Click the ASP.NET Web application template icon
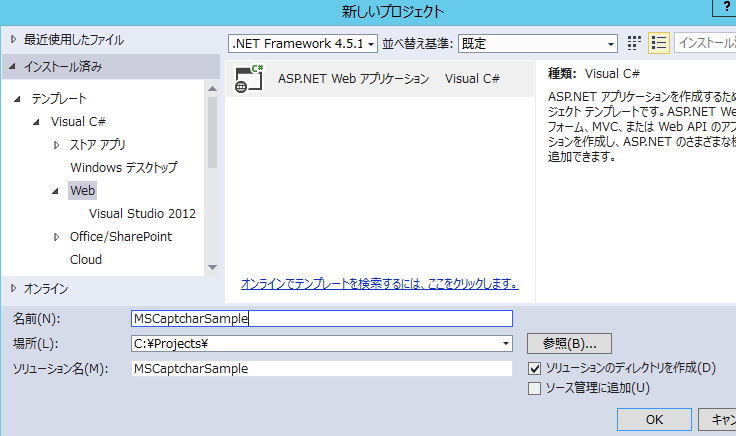The width and height of the screenshot is (736, 436). 249,79
